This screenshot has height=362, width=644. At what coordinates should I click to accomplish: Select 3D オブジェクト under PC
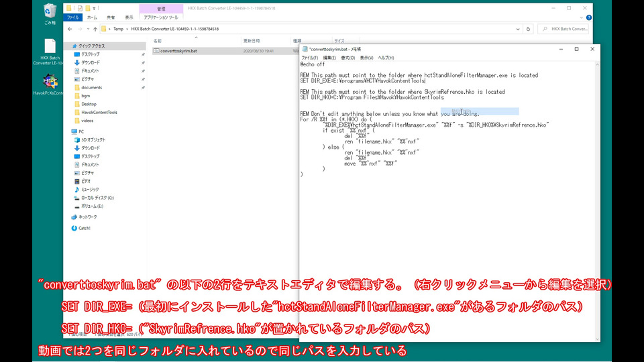click(x=93, y=140)
